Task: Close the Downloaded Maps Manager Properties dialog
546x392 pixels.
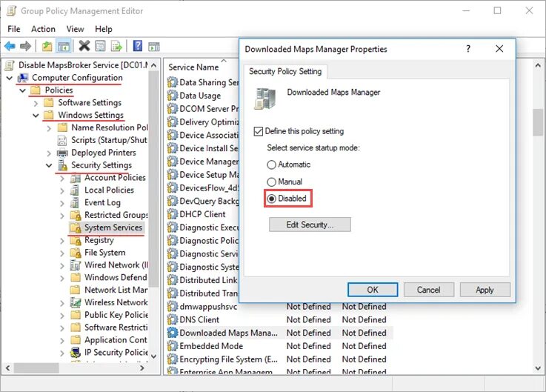Action: coord(499,49)
